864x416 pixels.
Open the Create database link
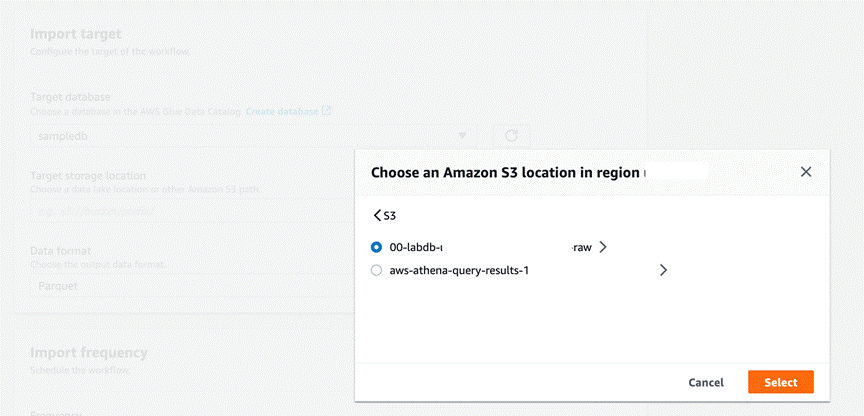point(282,110)
